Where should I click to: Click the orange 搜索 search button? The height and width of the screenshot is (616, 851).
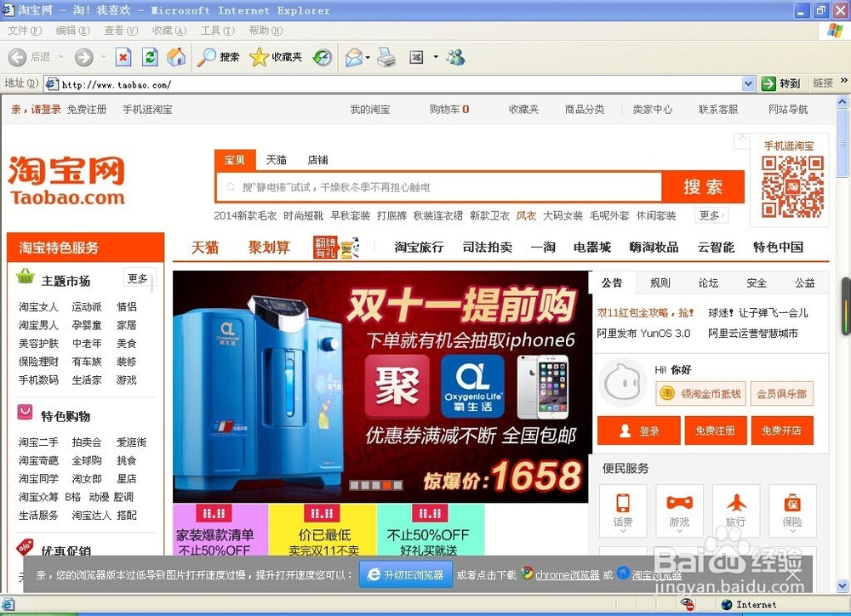pyautogui.click(x=703, y=186)
